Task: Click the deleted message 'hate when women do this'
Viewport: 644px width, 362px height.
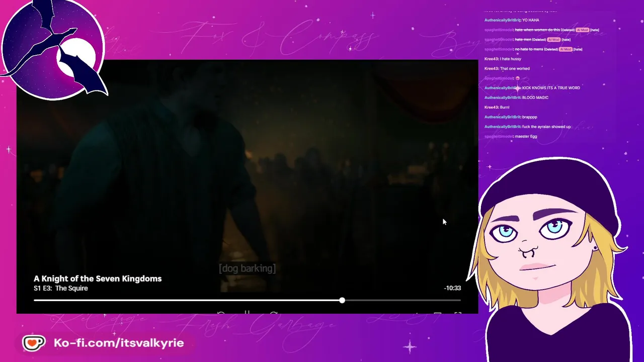Action: click(537, 30)
